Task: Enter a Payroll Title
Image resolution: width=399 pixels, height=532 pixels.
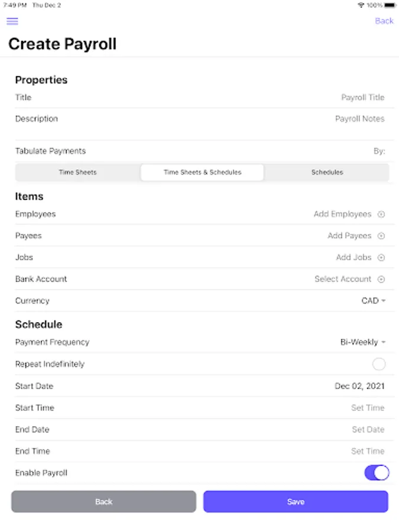Action: [x=362, y=97]
